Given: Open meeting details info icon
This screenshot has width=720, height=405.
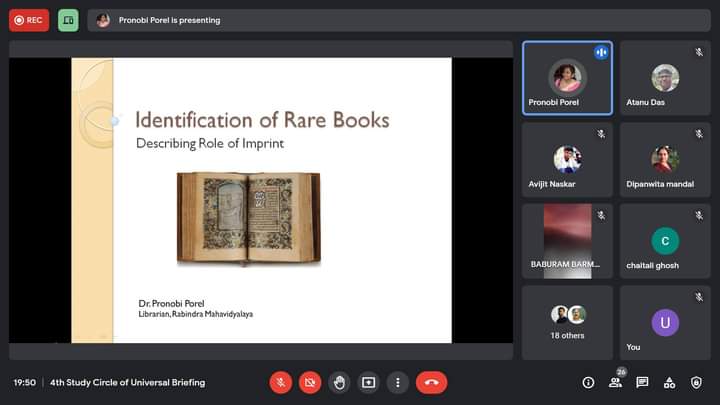Looking at the screenshot, I should 588,382.
